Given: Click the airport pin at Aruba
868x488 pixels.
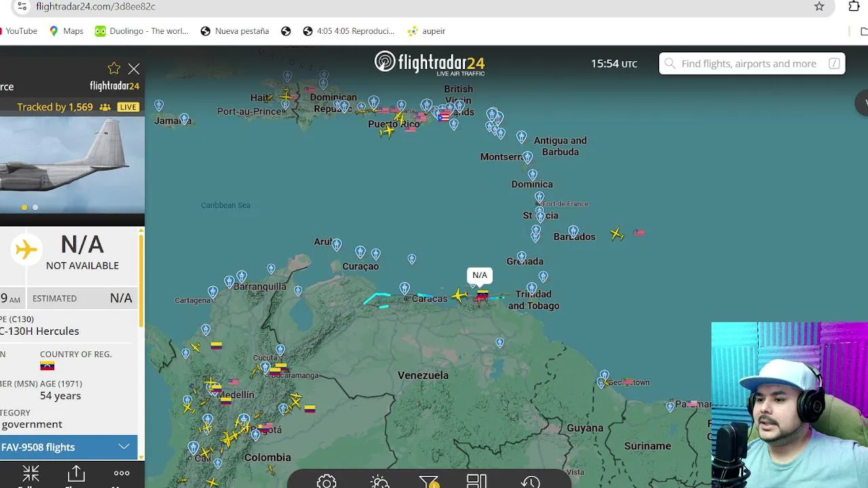Looking at the screenshot, I should [336, 245].
